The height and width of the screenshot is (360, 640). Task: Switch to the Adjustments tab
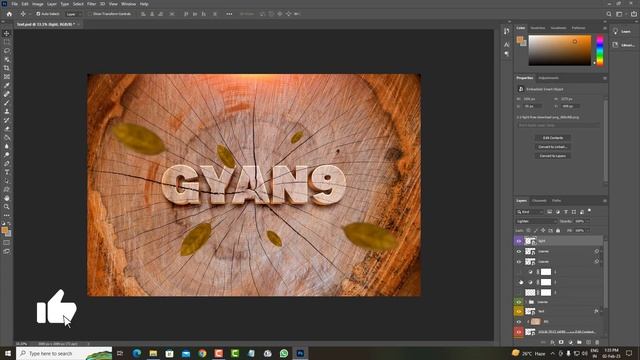548,78
